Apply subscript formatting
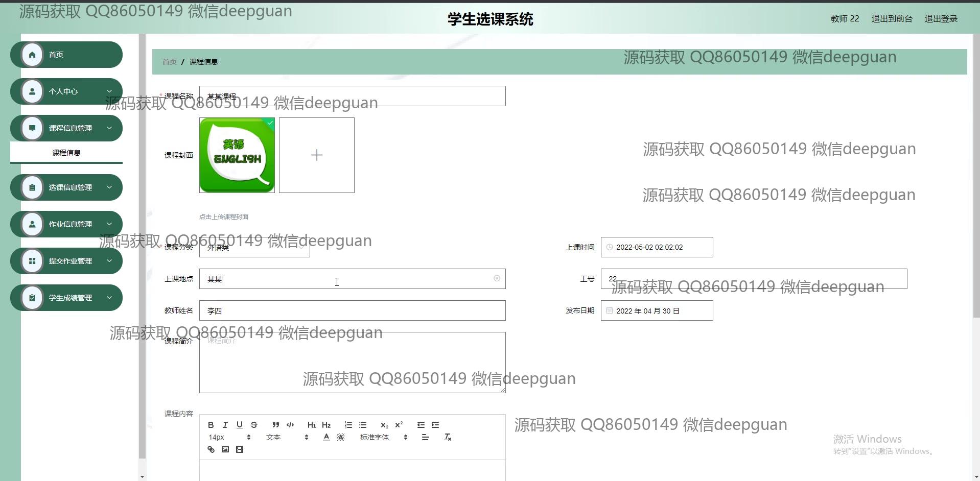980x481 pixels. point(384,425)
